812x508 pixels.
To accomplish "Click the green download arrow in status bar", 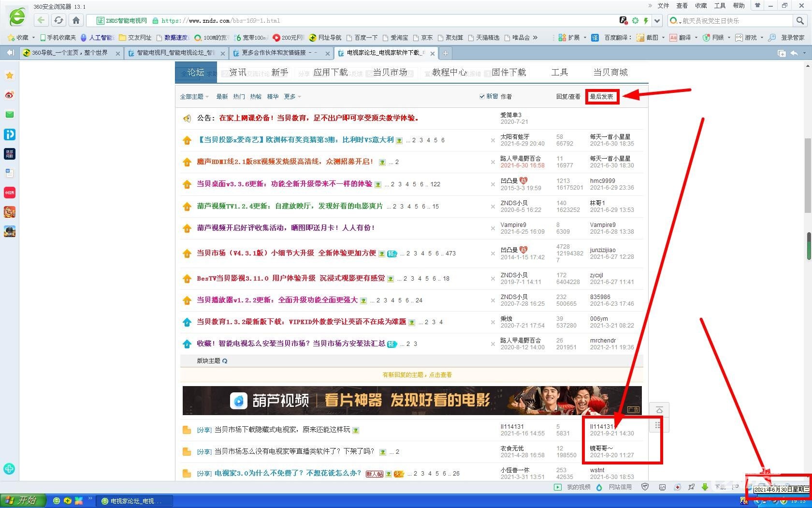I will (705, 487).
